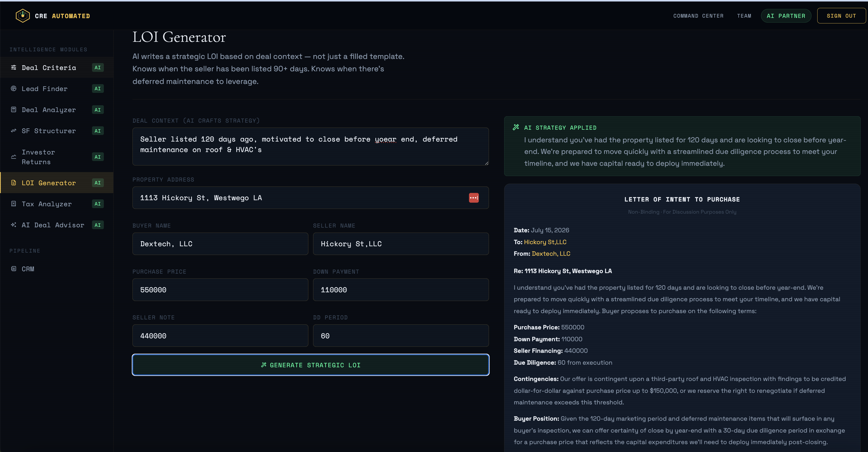Screen dimensions: 868x452
Task: Click the LOI Generator page title
Action: [x=179, y=37]
